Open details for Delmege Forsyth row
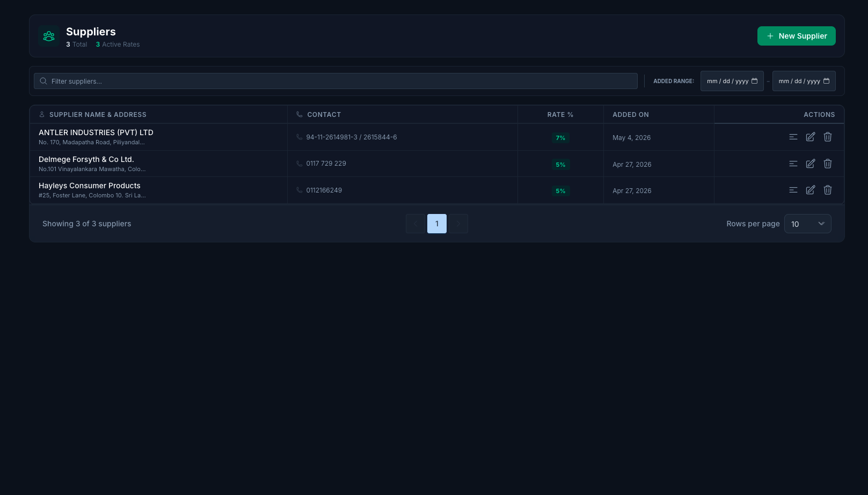The height and width of the screenshot is (495, 868). pos(793,164)
